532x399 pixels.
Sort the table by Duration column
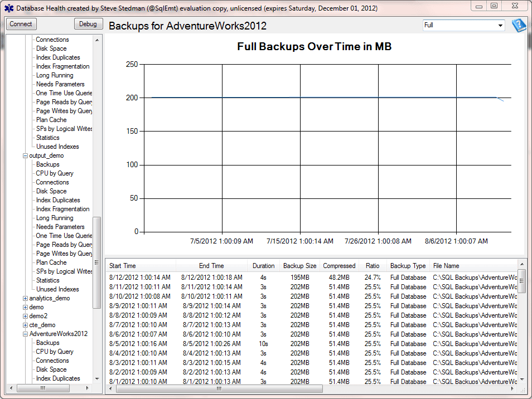tap(263, 265)
